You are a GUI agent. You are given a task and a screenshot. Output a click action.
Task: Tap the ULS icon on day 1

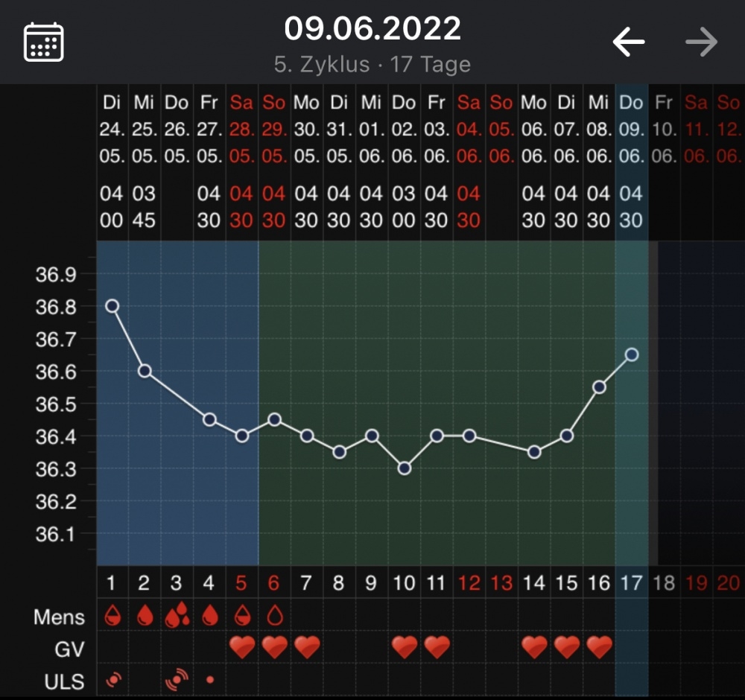pyautogui.click(x=112, y=679)
